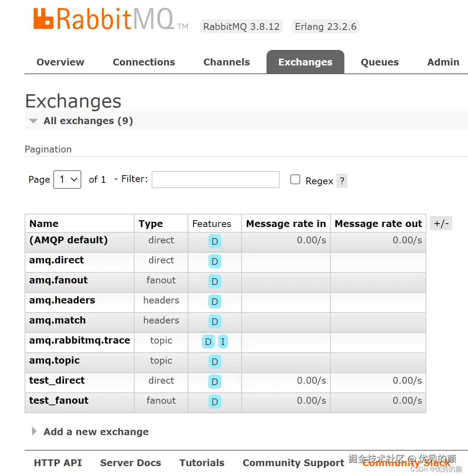Image resolution: width=468 pixels, height=476 pixels.
Task: Open the amq.headers exchange
Action: (62, 300)
